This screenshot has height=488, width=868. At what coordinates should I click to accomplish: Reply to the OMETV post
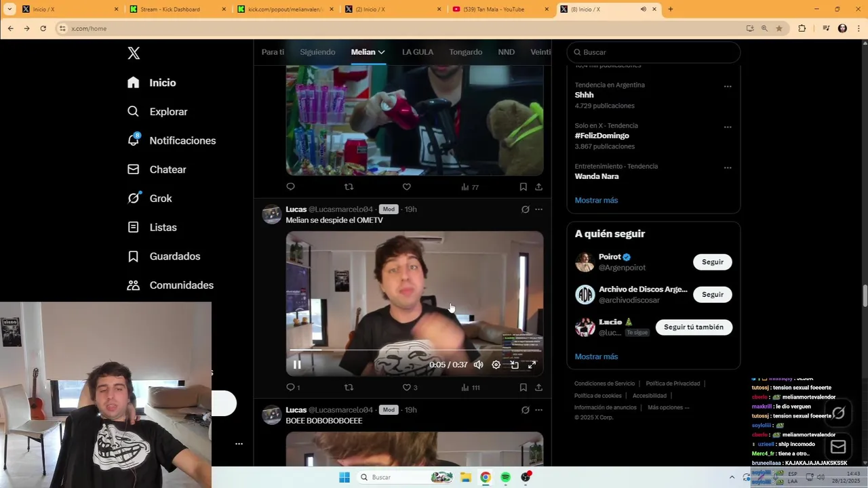point(291,387)
